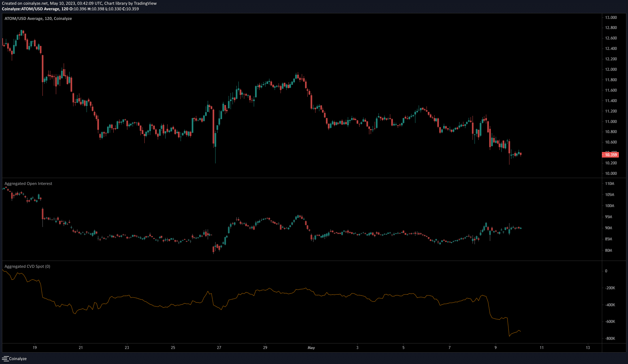Click the 0 label on CVD axis
Image resolution: width=628 pixels, height=364 pixels.
pyautogui.click(x=606, y=271)
